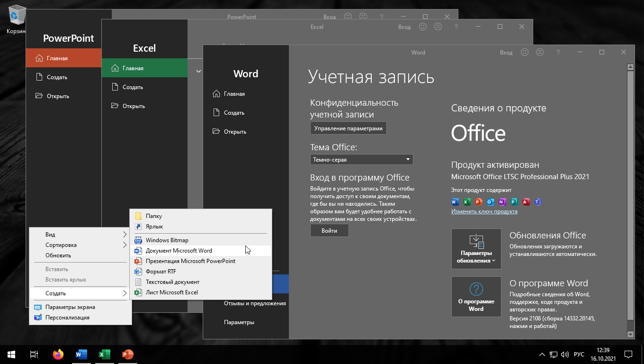Click "Вход" in Word title bar
Viewport: 644px width, 364px height.
pos(506,53)
